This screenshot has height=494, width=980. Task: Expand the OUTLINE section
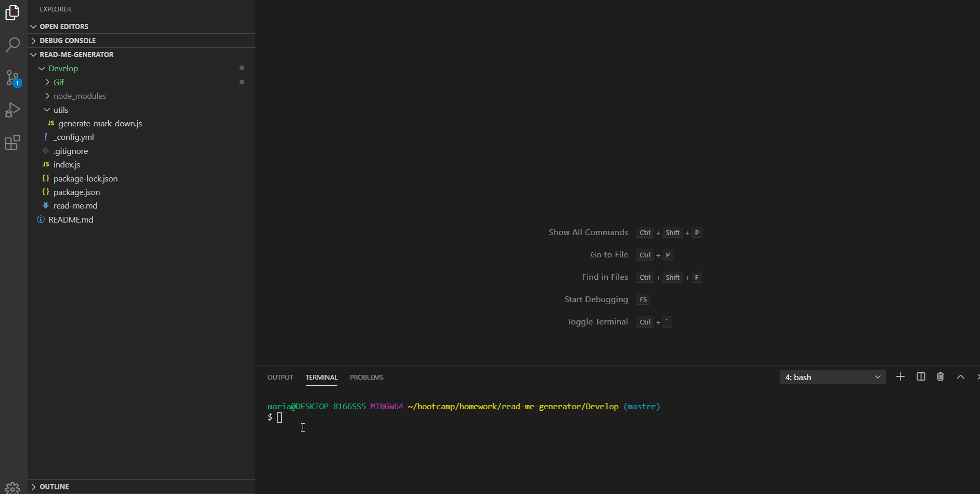pos(141,487)
